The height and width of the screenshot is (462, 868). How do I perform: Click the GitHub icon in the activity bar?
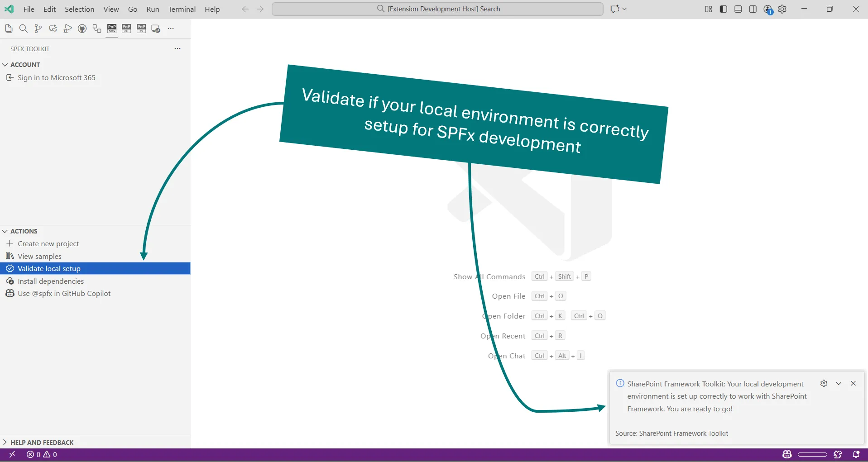coord(82,29)
